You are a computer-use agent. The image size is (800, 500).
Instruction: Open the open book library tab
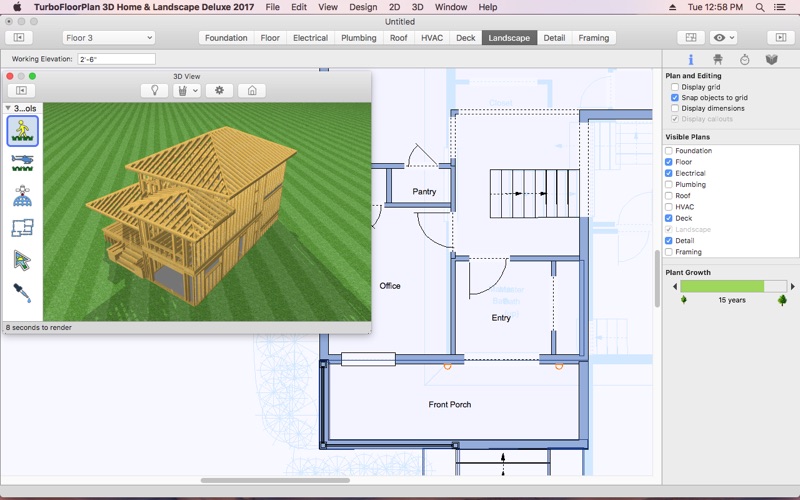point(771,59)
